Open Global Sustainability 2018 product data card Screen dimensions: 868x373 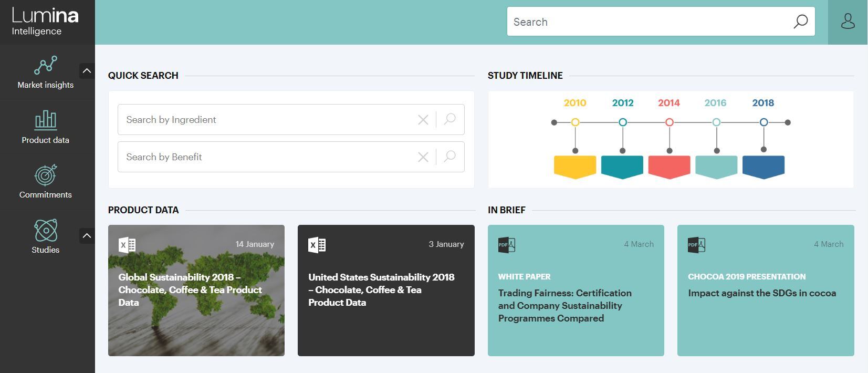click(x=196, y=290)
